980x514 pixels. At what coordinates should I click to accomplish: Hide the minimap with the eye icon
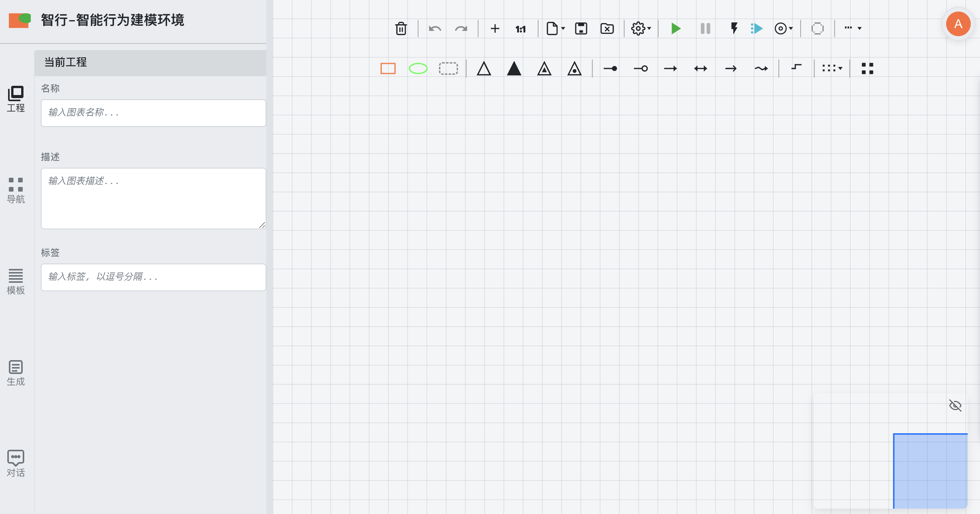pos(955,405)
